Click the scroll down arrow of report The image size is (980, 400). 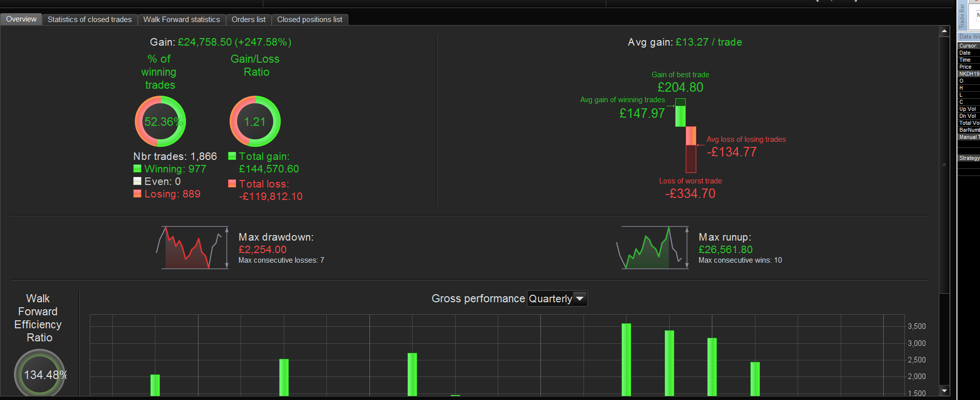[x=944, y=390]
